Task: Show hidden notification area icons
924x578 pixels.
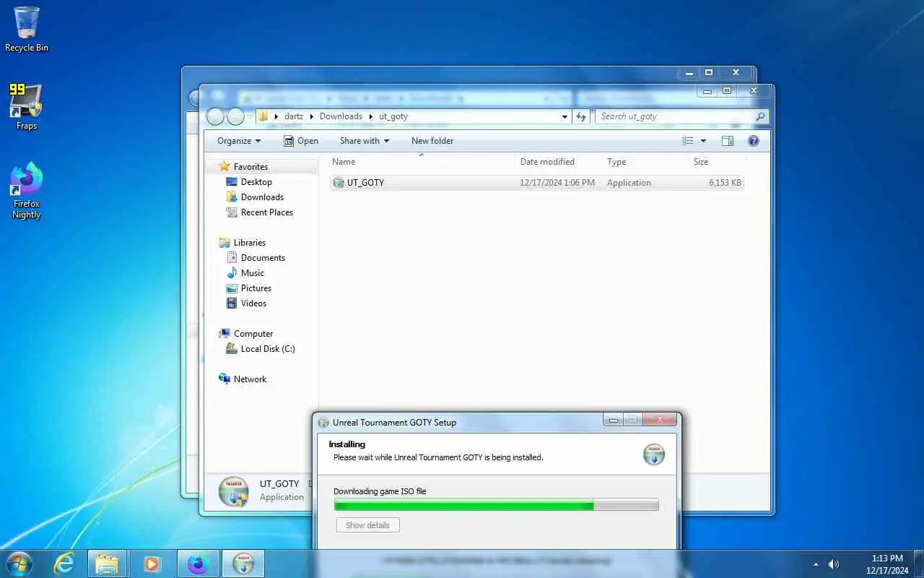Action: (x=816, y=564)
